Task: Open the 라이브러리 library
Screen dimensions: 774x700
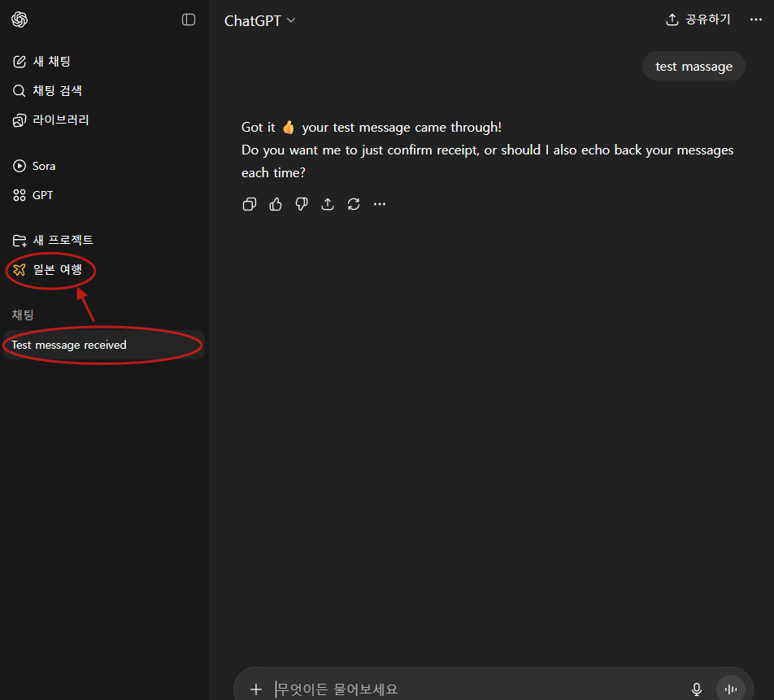Action: [x=60, y=120]
